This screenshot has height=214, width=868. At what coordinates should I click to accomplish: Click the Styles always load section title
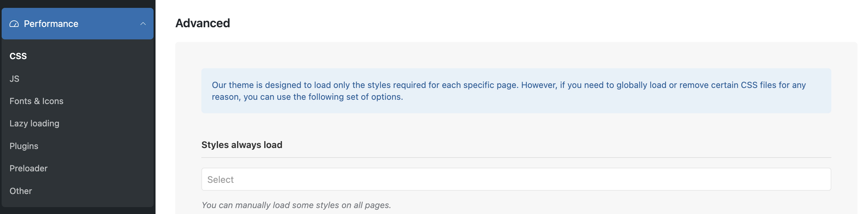242,144
